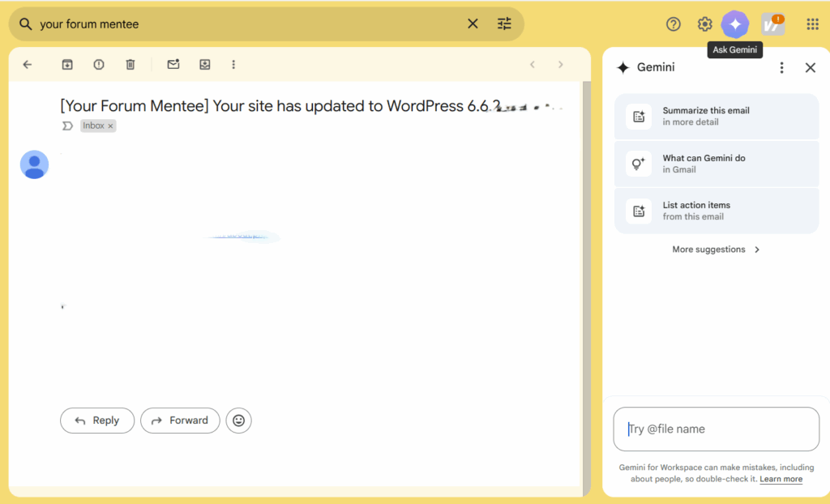Mark the email as unread
Image resolution: width=830 pixels, height=504 pixels.
(x=173, y=65)
